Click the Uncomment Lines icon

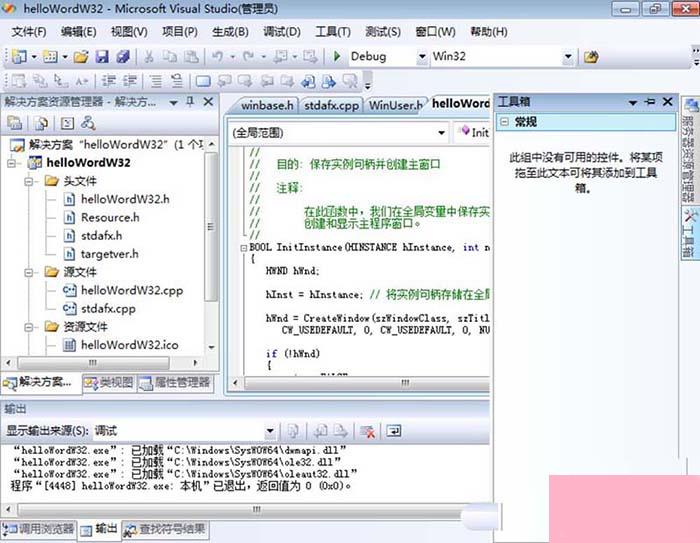177,81
